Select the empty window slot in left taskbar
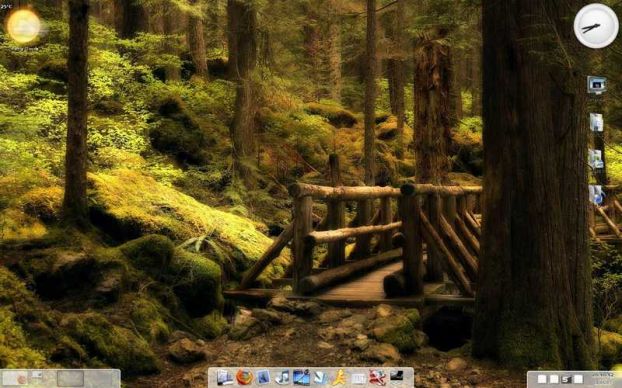The width and height of the screenshot is (622, 388). click(70, 378)
